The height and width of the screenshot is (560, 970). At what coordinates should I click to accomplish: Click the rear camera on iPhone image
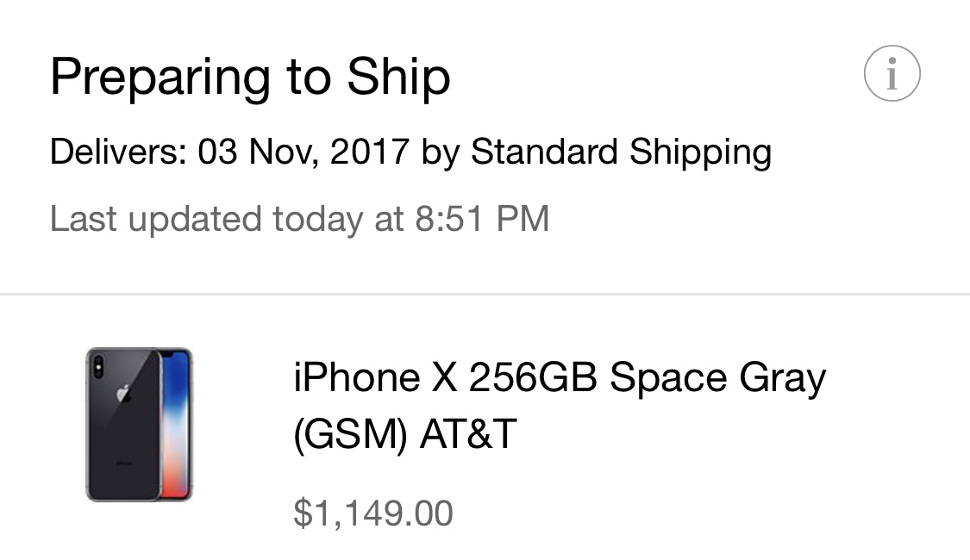pyautogui.click(x=97, y=364)
